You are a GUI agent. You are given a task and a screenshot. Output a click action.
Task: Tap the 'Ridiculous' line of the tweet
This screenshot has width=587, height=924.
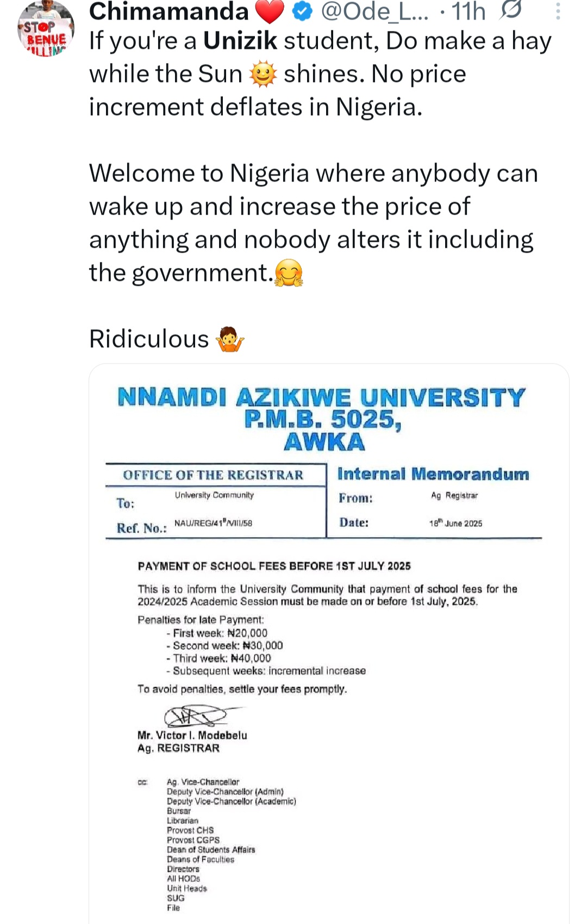tap(149, 339)
